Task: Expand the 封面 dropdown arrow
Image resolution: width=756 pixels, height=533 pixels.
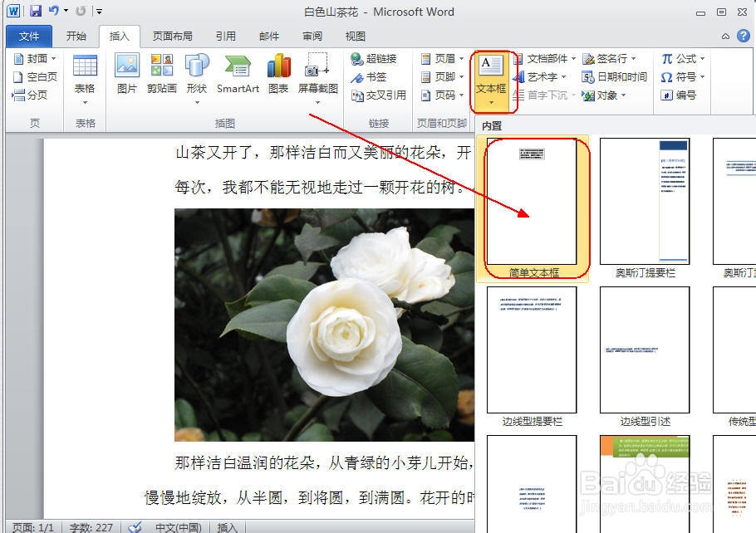Action: click(x=53, y=58)
